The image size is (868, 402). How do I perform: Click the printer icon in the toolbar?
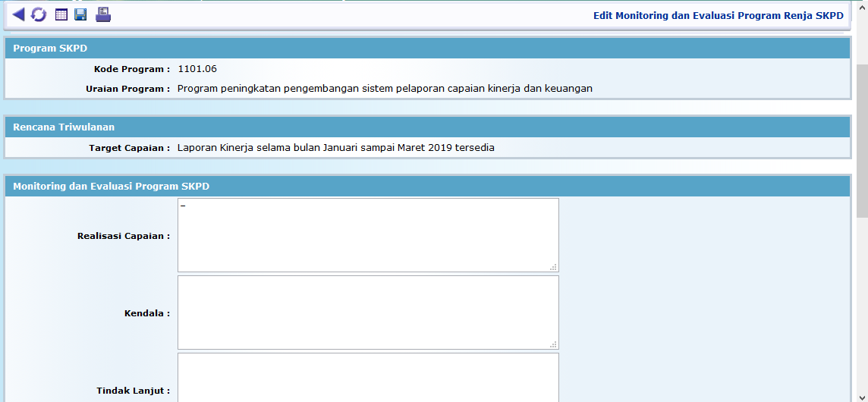[x=103, y=14]
